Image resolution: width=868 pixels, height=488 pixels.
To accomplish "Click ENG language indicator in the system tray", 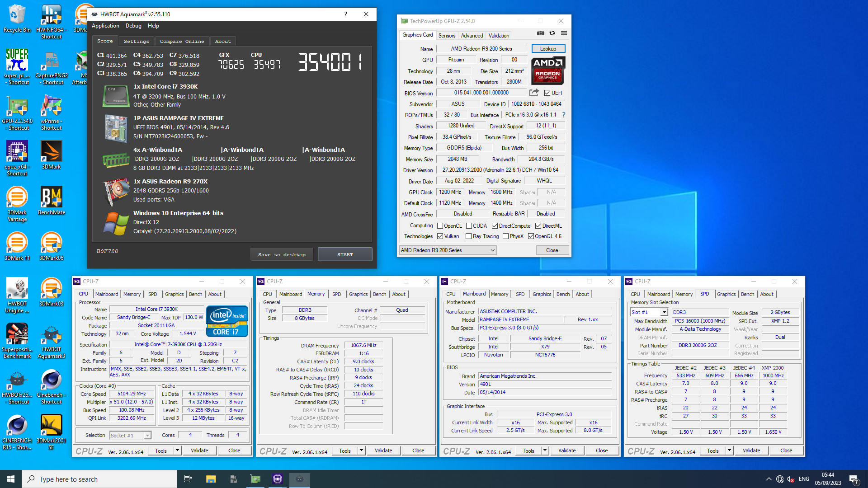I will [x=804, y=479].
